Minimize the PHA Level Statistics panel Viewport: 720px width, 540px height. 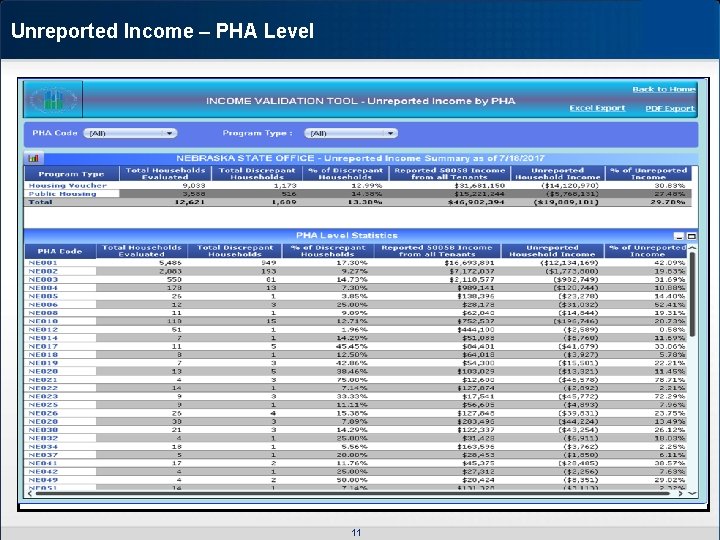click(679, 236)
